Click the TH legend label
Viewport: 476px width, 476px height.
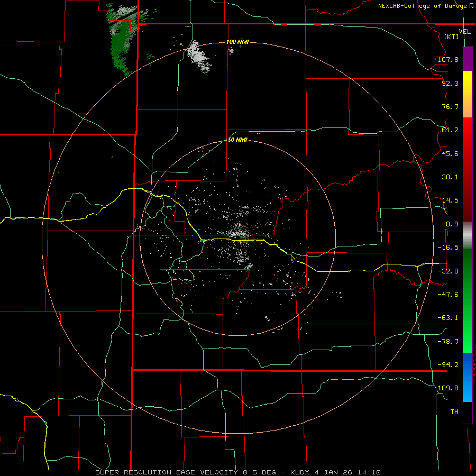454,412
